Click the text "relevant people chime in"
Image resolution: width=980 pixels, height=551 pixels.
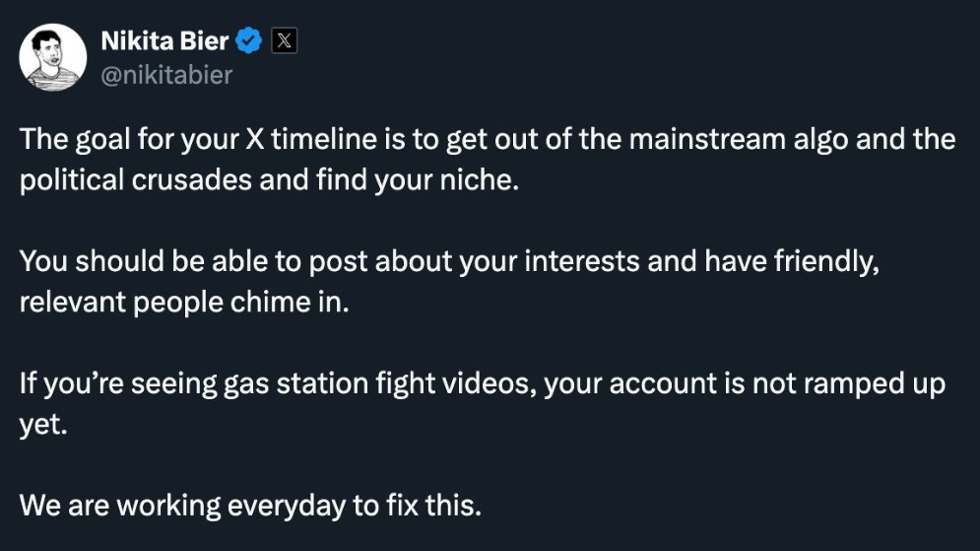click(184, 303)
